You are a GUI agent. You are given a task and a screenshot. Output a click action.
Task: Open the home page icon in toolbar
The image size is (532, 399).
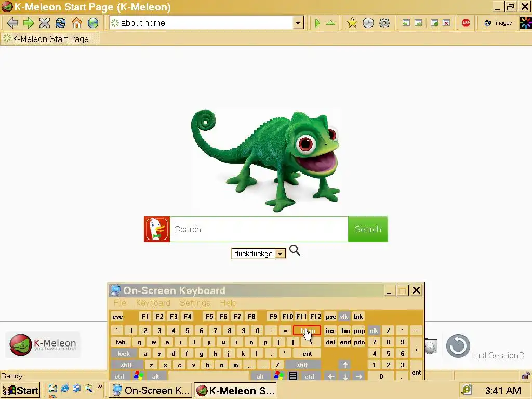point(77,23)
